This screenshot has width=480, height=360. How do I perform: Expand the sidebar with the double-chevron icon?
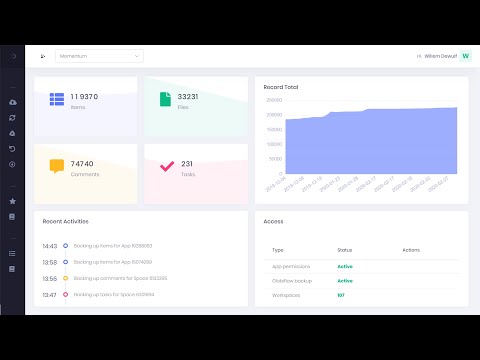(x=13, y=56)
